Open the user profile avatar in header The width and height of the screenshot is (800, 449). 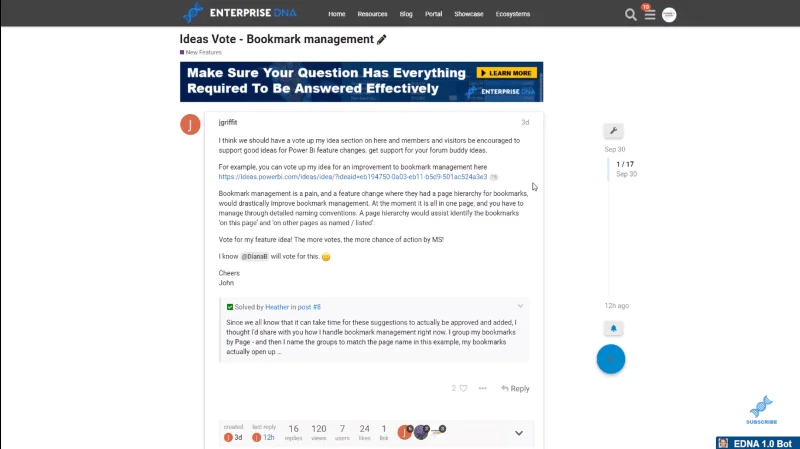[x=669, y=15]
